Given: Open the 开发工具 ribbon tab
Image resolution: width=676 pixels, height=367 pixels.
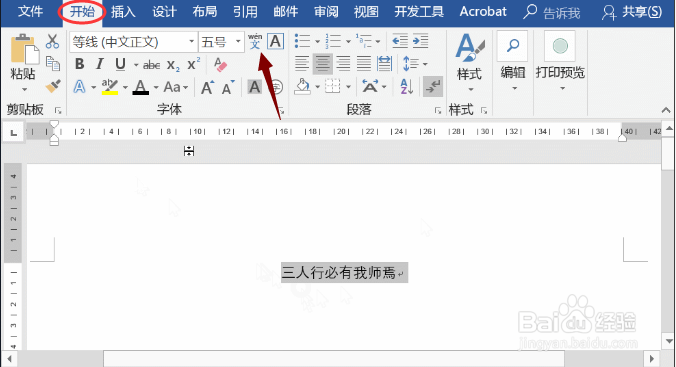Looking at the screenshot, I should point(419,12).
